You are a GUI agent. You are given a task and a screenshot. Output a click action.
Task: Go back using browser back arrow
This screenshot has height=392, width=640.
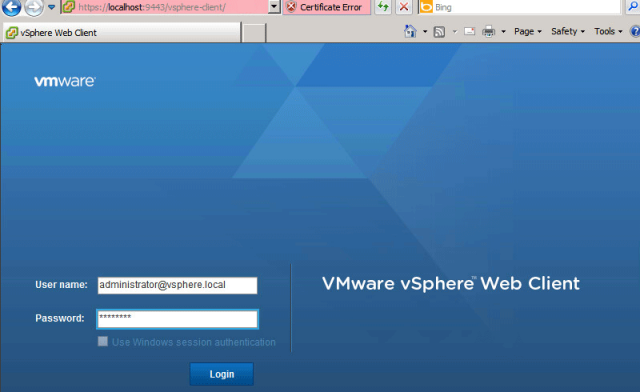11,7
